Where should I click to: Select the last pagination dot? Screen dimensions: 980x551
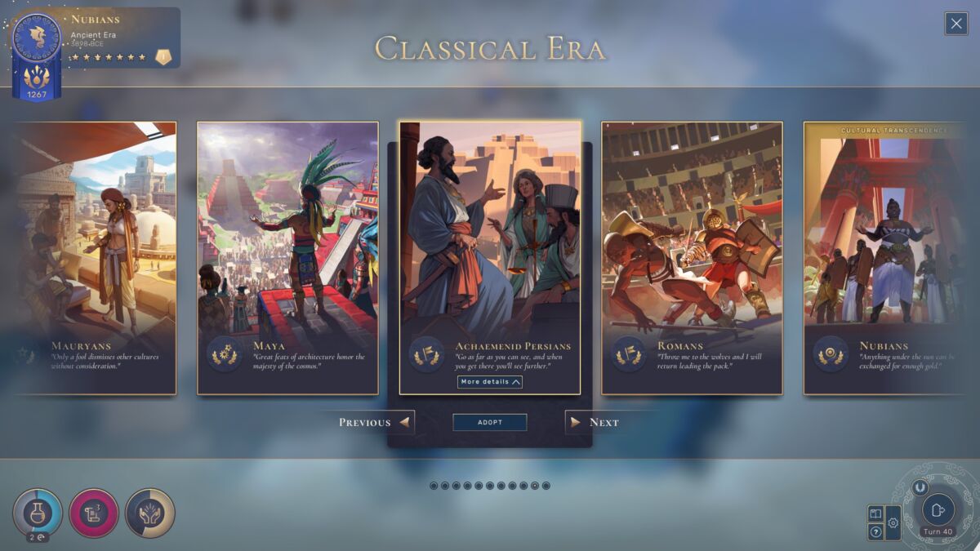click(546, 486)
